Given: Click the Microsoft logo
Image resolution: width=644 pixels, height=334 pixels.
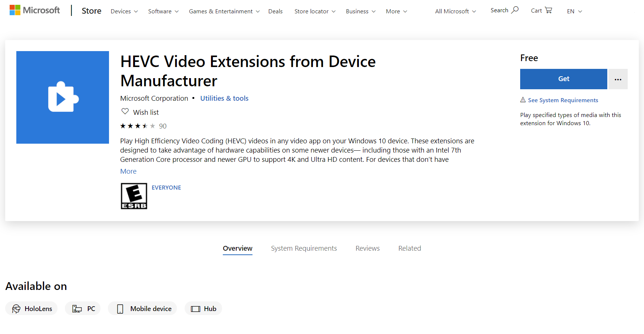Looking at the screenshot, I should pos(34,10).
